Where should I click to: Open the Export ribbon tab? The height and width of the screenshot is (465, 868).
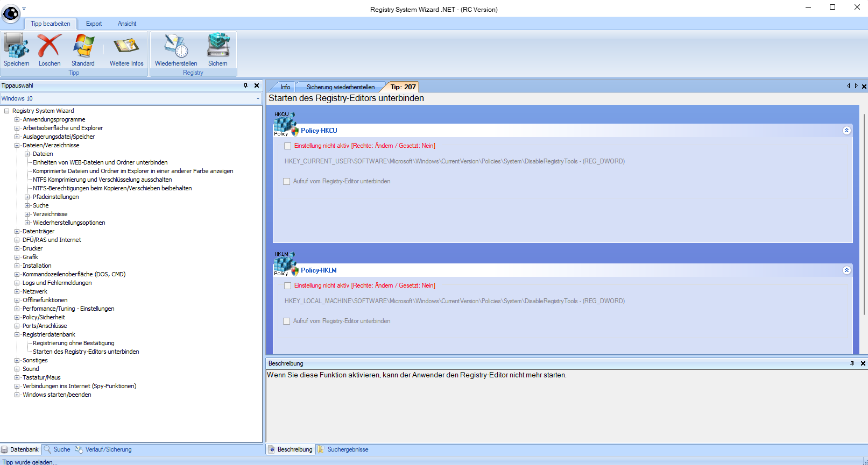94,24
